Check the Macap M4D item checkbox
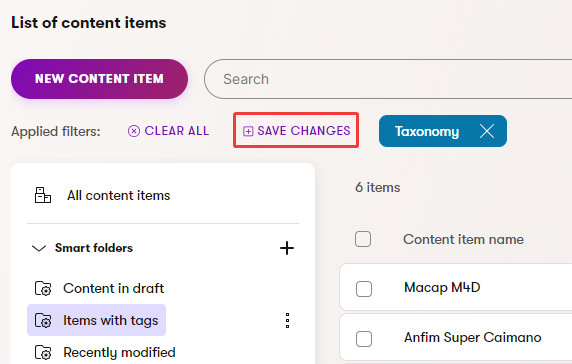This screenshot has width=572, height=364. [x=364, y=289]
